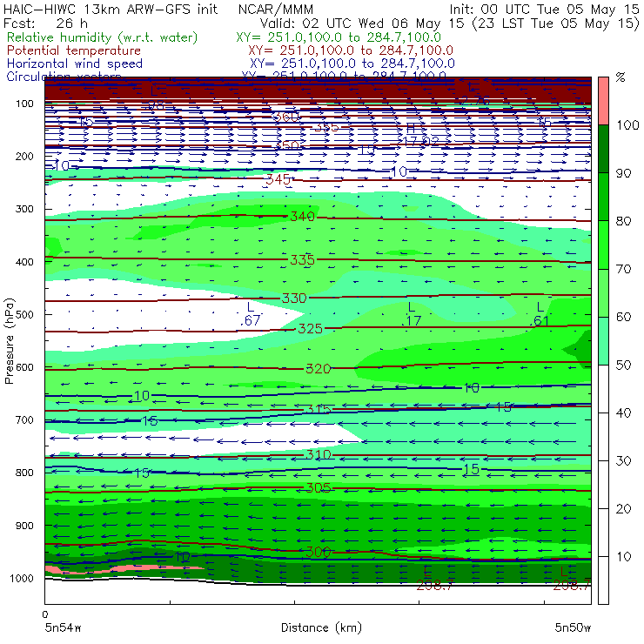Select the 70–80% bright green colorbar segment
This screenshot has width=644, height=644.
pyautogui.click(x=603, y=245)
